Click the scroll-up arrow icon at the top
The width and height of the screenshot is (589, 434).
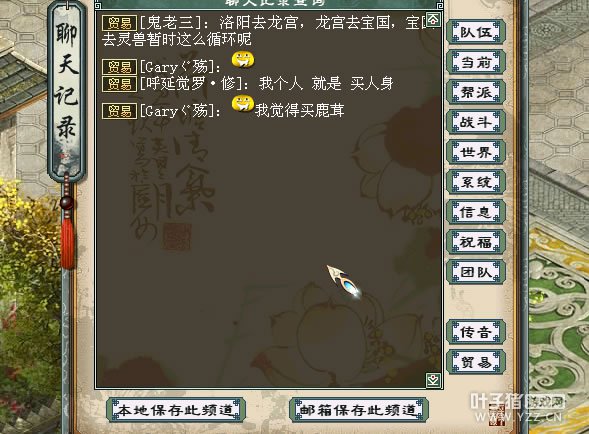(x=433, y=20)
